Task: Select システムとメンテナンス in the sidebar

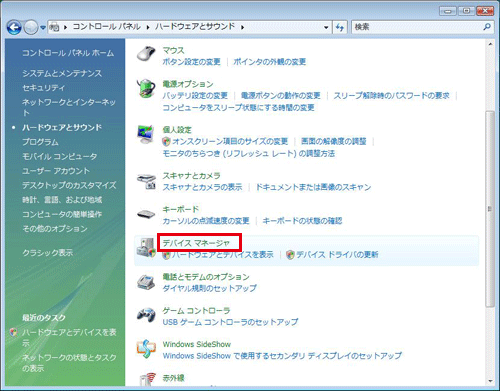Action: (62, 73)
